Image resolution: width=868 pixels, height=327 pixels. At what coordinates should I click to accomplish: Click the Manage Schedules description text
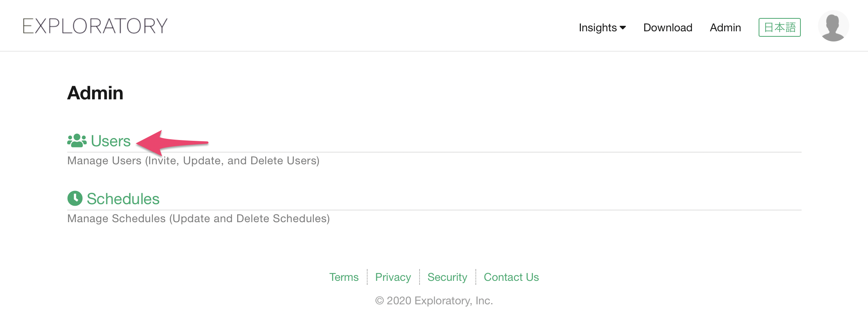tap(198, 218)
